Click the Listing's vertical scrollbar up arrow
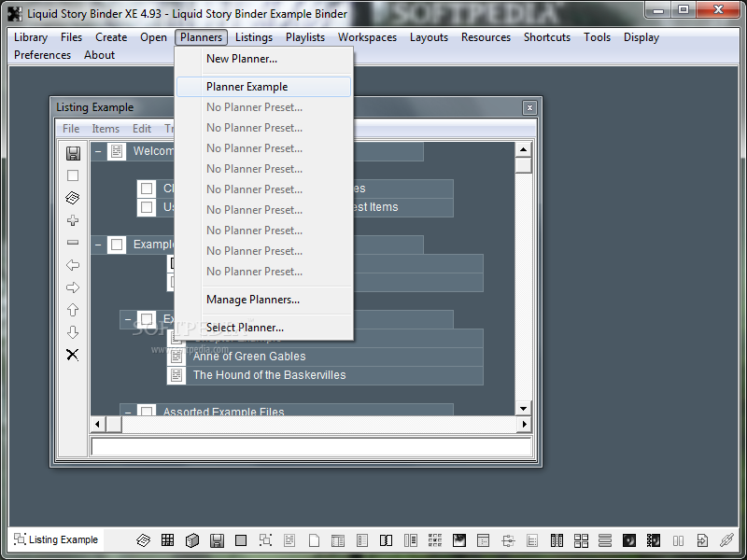 (x=523, y=149)
